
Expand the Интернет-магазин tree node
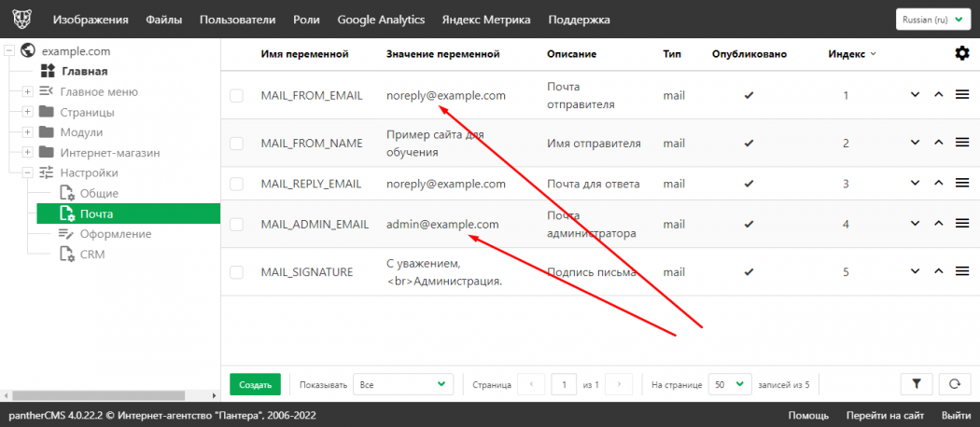[x=28, y=152]
